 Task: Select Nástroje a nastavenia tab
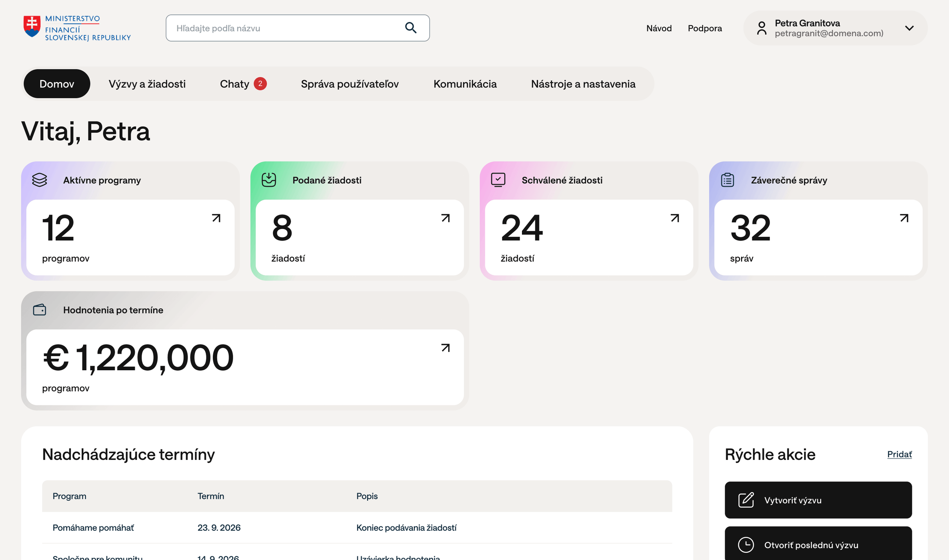(x=583, y=84)
